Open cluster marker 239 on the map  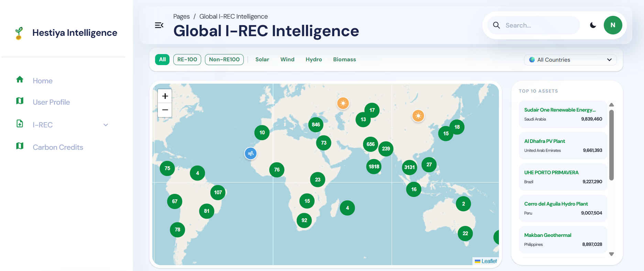click(x=386, y=149)
